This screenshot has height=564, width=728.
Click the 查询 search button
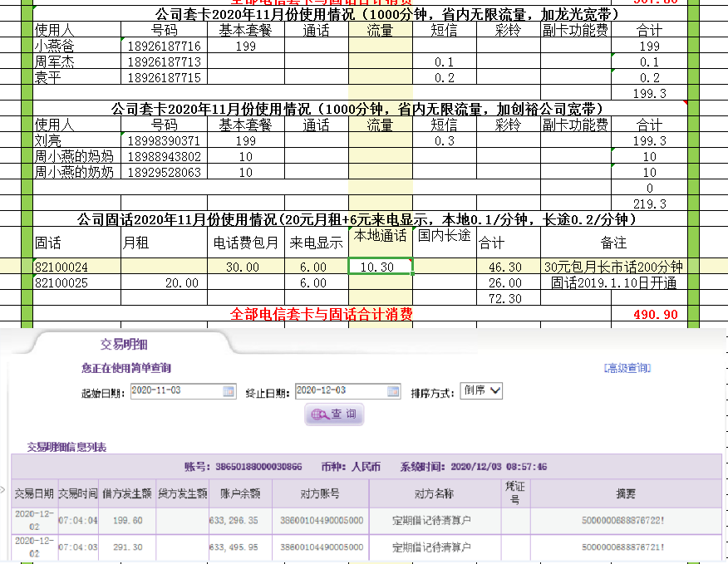(x=334, y=414)
